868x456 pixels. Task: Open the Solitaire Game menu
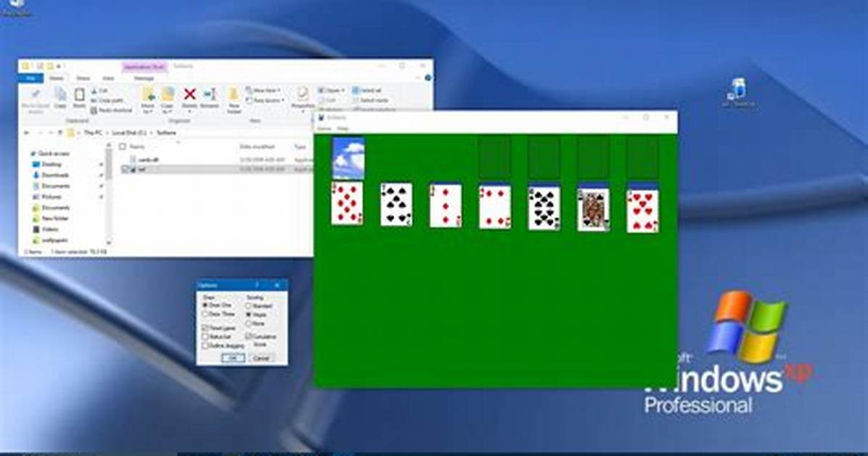pyautogui.click(x=324, y=129)
